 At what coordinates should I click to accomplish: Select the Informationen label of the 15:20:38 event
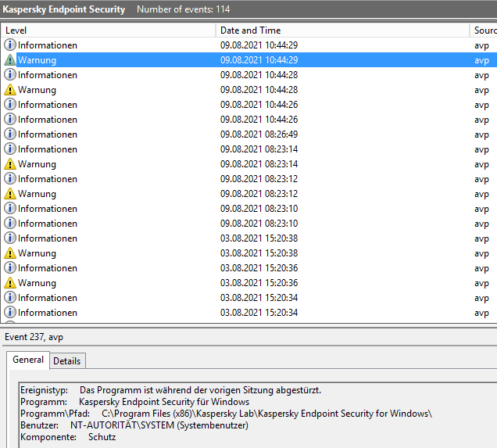click(x=48, y=238)
